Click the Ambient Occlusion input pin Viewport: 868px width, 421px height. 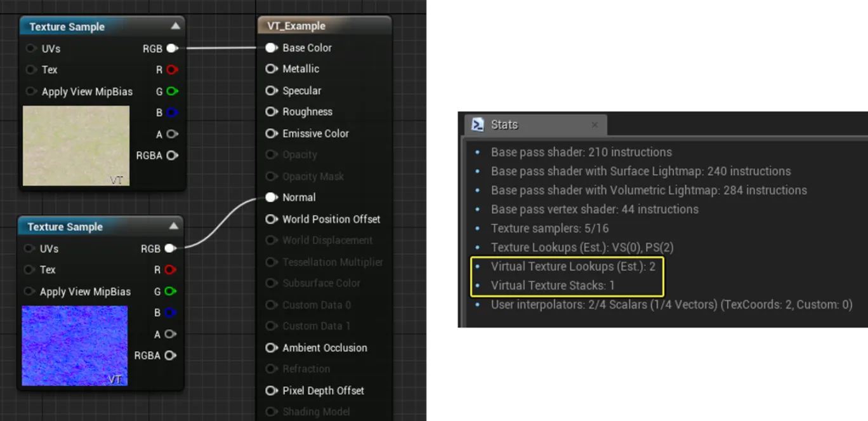[272, 348]
